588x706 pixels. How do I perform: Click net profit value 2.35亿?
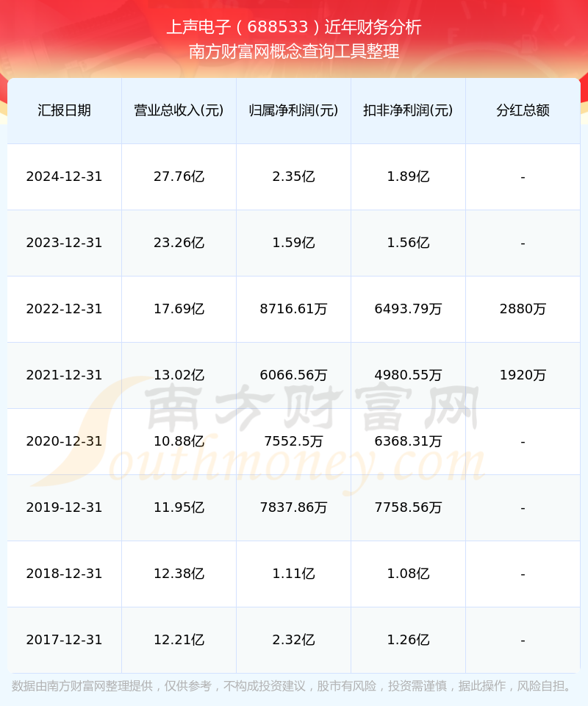point(294,176)
